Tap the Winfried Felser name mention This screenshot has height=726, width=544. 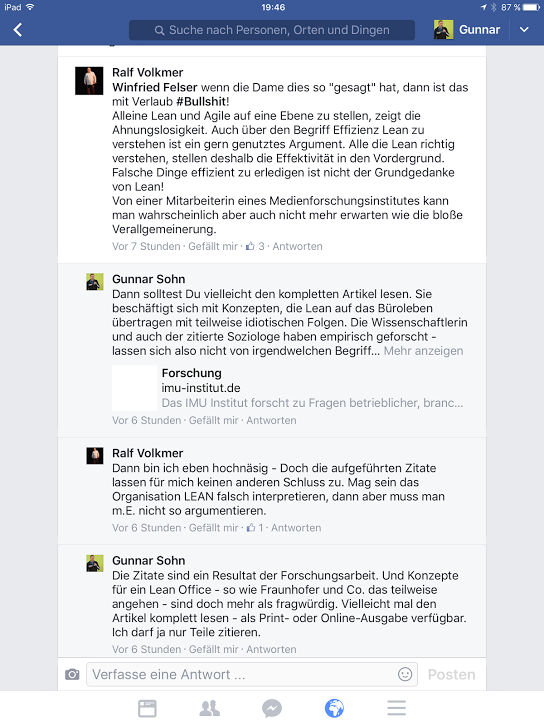point(155,88)
